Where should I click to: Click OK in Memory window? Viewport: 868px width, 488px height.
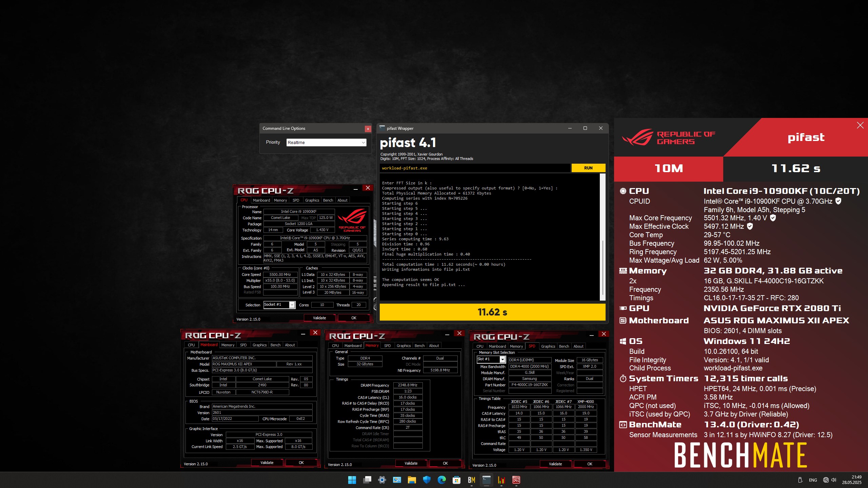(445, 463)
